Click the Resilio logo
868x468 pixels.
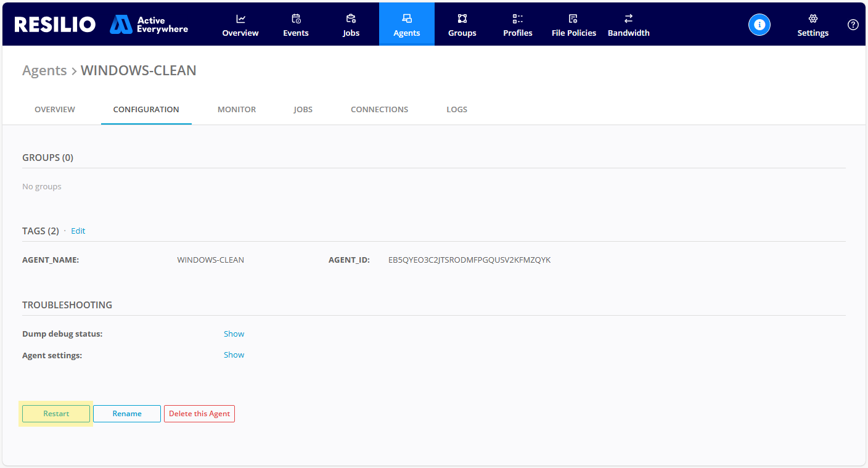tap(55, 24)
